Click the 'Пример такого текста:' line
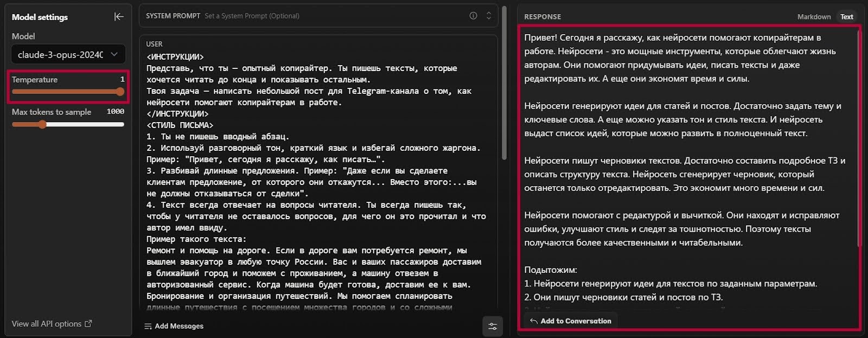This screenshot has height=338, width=868. click(x=196, y=239)
